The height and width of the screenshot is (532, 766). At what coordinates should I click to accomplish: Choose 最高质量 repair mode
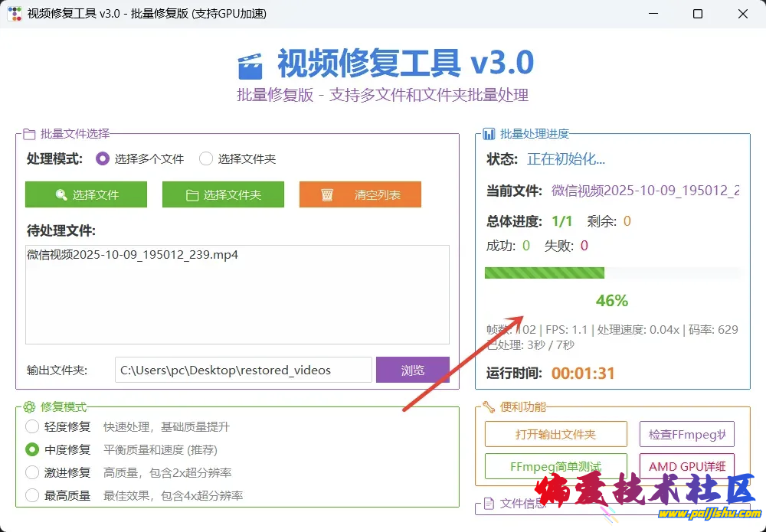point(32,495)
